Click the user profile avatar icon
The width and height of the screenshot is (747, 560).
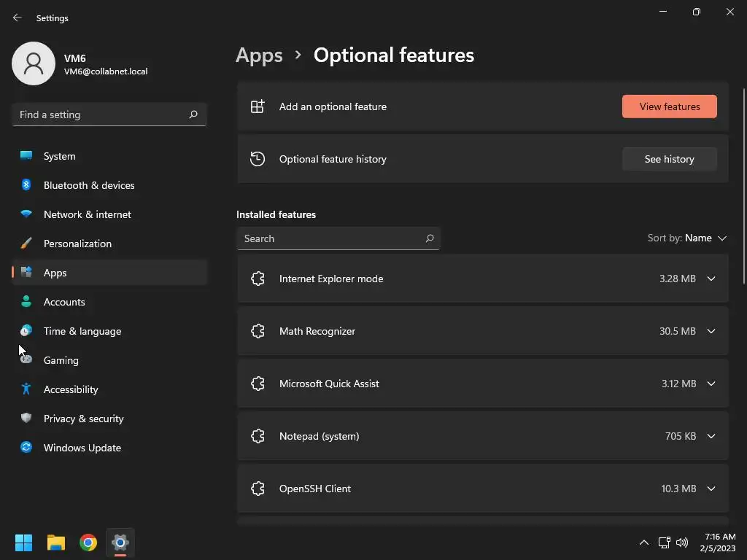tap(34, 63)
